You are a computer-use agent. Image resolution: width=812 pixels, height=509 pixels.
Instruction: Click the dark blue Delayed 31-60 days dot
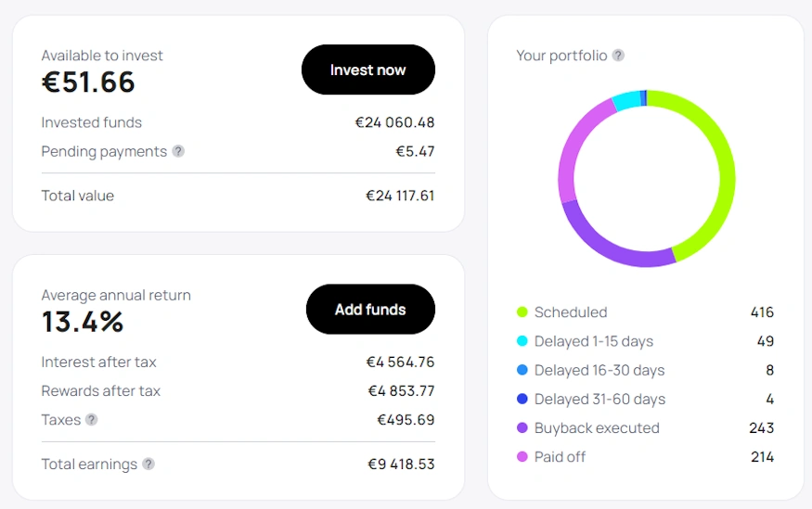pos(522,399)
